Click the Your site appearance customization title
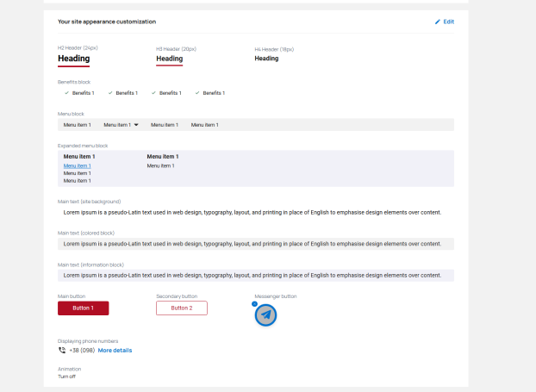Viewport: 536px width, 392px height. tap(107, 22)
